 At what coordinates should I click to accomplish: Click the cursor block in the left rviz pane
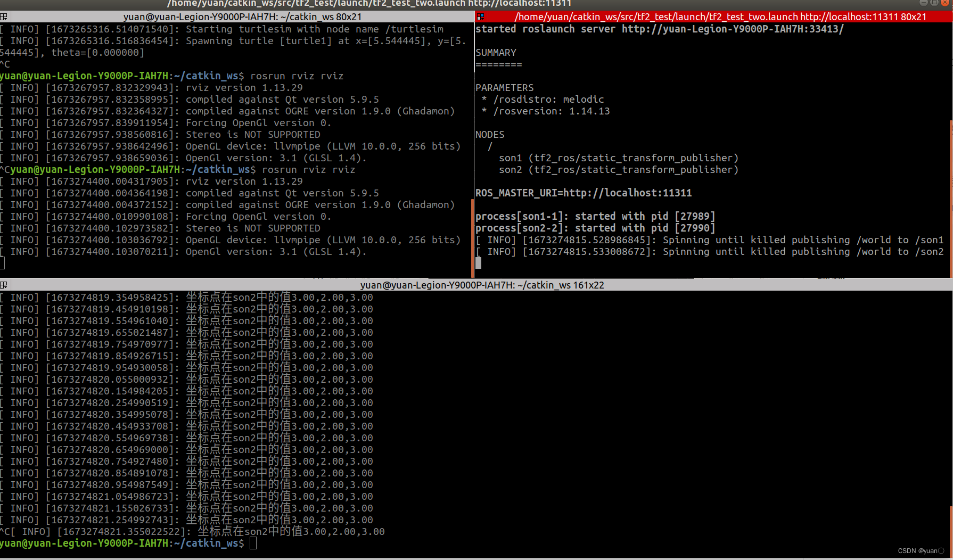[x=2, y=263]
